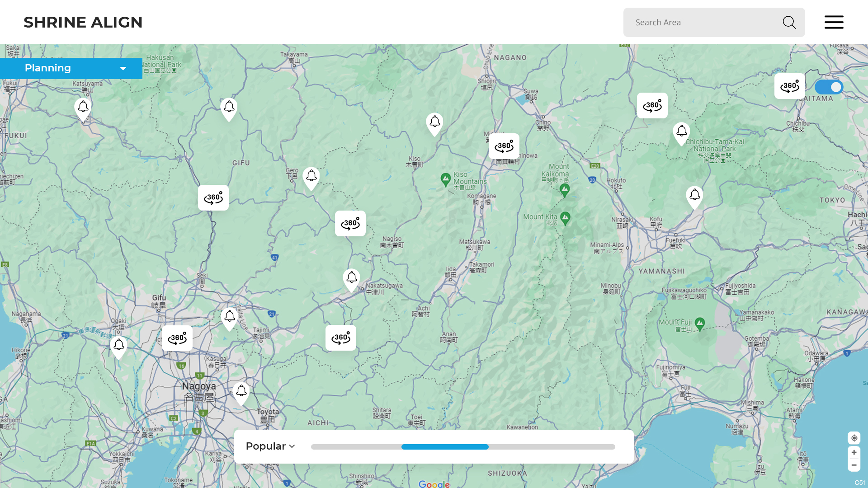Open the 360 marker above Nagoya
This screenshot has height=488, width=868.
pos(177,338)
